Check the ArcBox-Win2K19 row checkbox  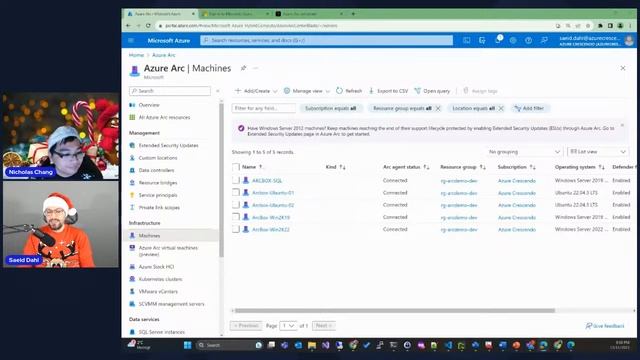(236, 217)
